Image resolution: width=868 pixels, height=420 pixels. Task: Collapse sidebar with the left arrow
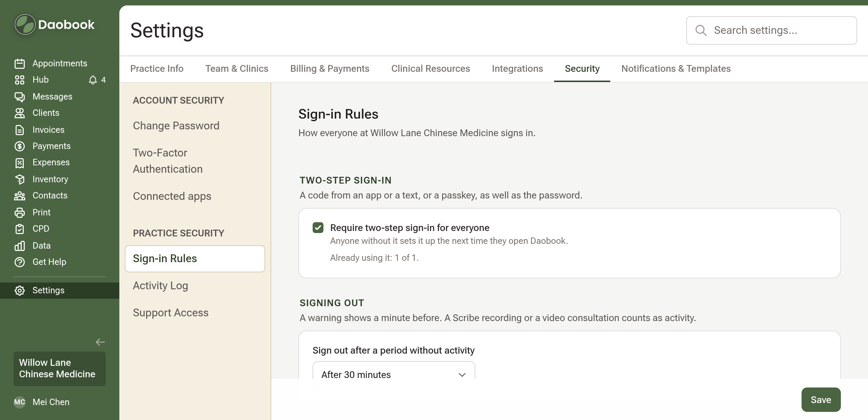[100, 342]
